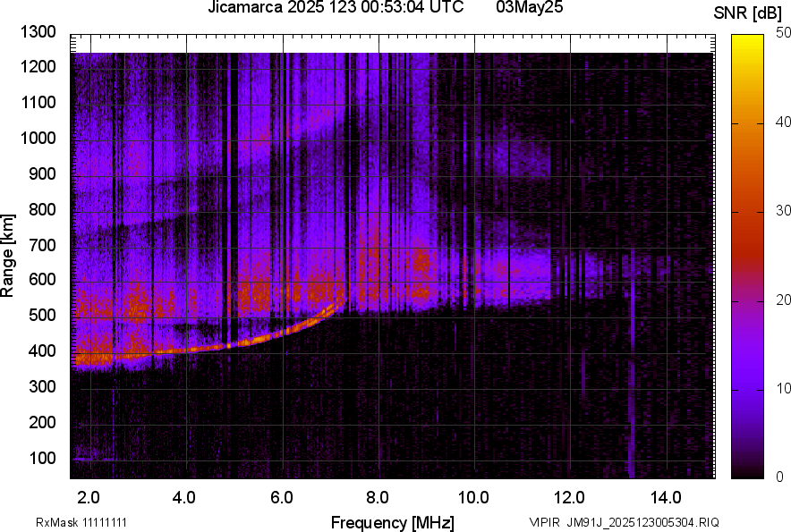Image resolution: width=791 pixels, height=532 pixels.
Task: Click the range tick label '700'
Action: click(42, 245)
